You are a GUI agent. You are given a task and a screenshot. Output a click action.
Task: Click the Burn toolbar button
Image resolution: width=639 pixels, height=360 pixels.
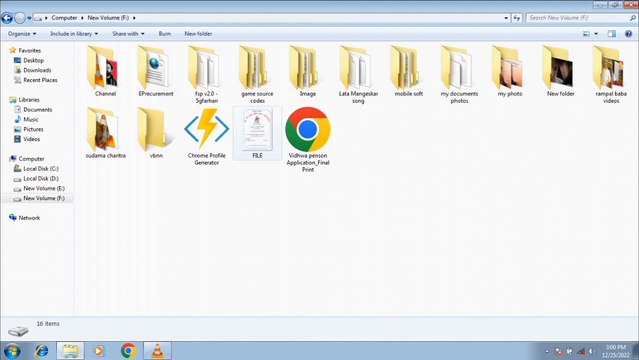(165, 34)
